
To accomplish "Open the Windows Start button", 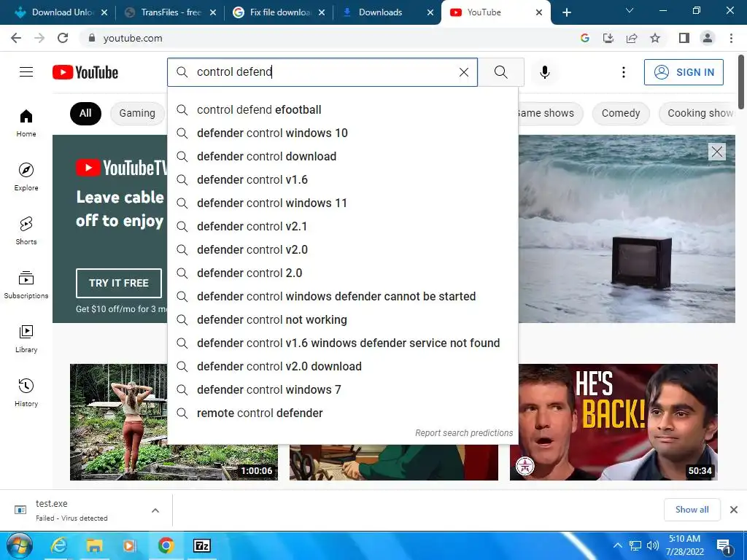I will point(20,545).
